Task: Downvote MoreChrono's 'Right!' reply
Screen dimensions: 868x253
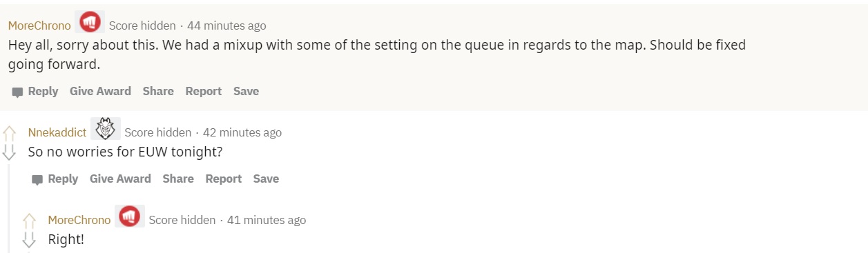Action: tap(29, 240)
